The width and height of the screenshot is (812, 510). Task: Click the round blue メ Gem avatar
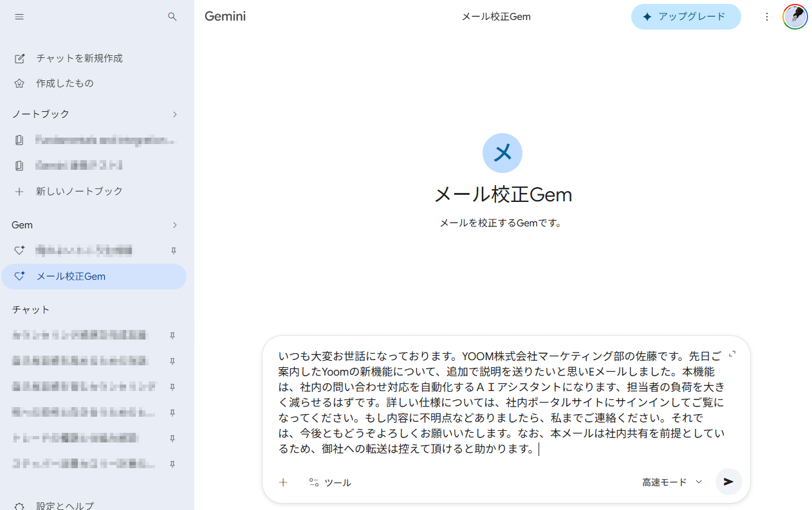tap(503, 153)
